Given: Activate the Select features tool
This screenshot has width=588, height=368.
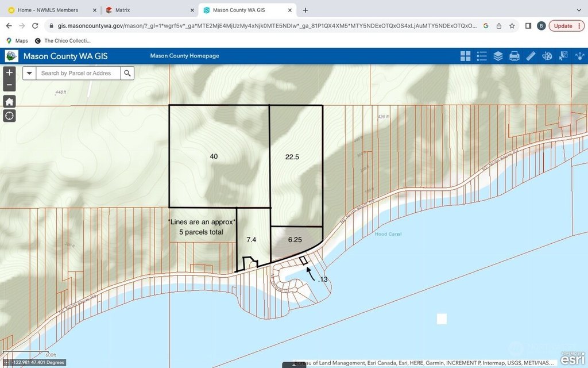Looking at the screenshot, I should tap(563, 56).
